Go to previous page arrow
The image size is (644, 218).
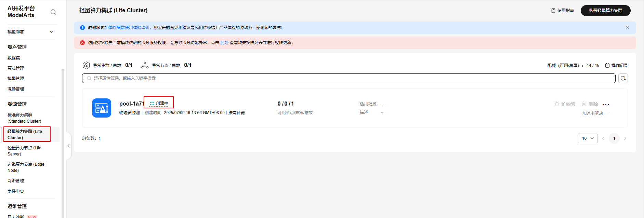[603, 138]
